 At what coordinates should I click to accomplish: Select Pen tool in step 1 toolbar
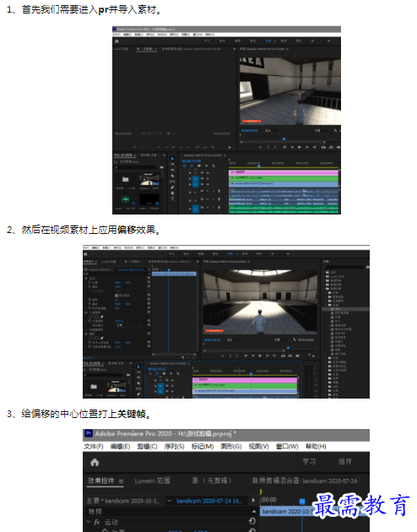tap(172, 187)
